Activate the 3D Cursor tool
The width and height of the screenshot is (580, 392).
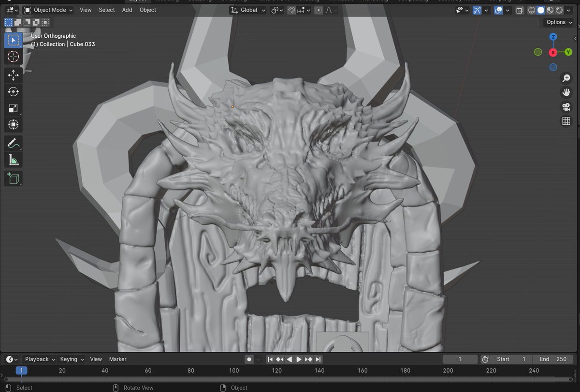(14, 57)
